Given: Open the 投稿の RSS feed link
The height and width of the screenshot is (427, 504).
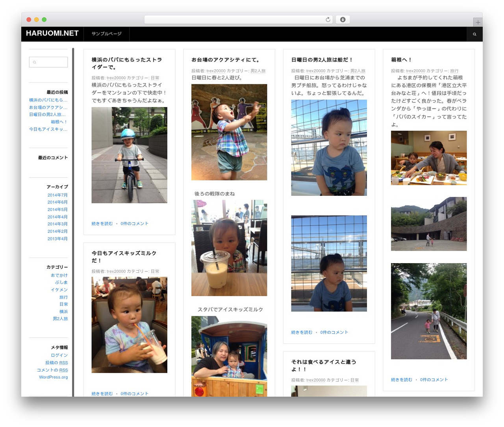Looking at the screenshot, I should [56, 363].
